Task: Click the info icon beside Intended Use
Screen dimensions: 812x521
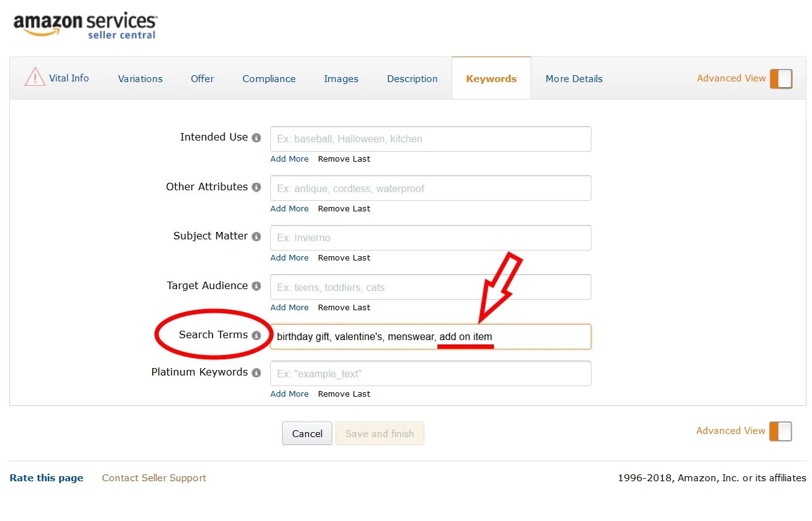Action: [256, 137]
